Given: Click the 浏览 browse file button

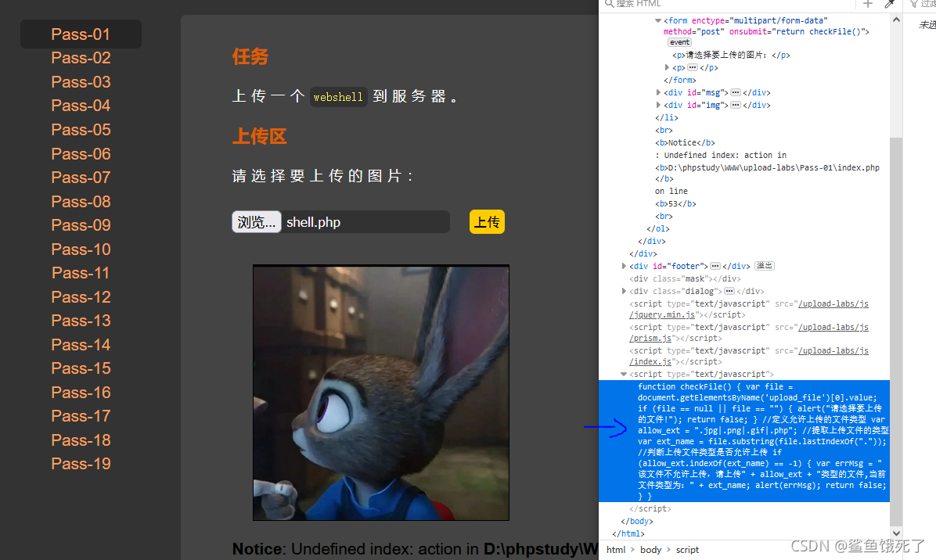Looking at the screenshot, I should tap(256, 222).
